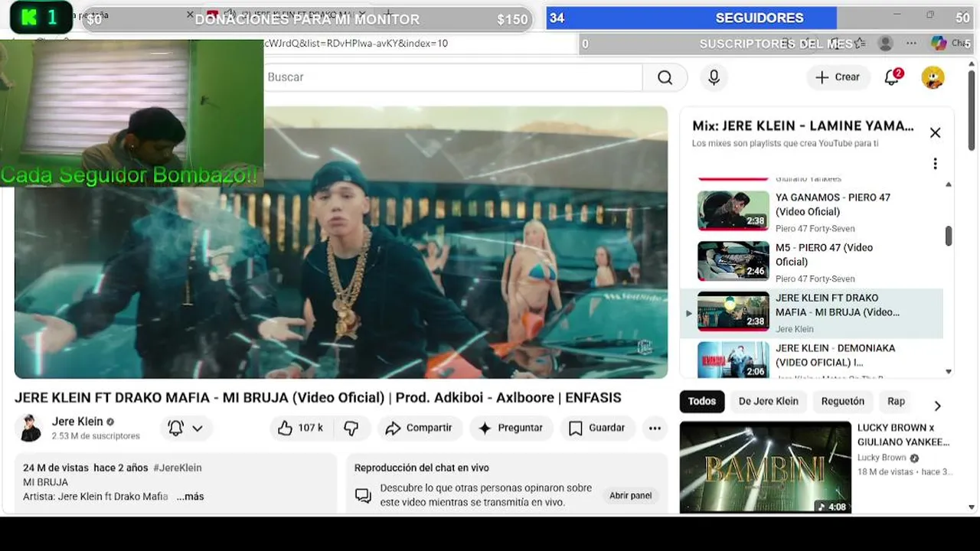
Task: Click into the Buscar search field
Action: pos(452,77)
